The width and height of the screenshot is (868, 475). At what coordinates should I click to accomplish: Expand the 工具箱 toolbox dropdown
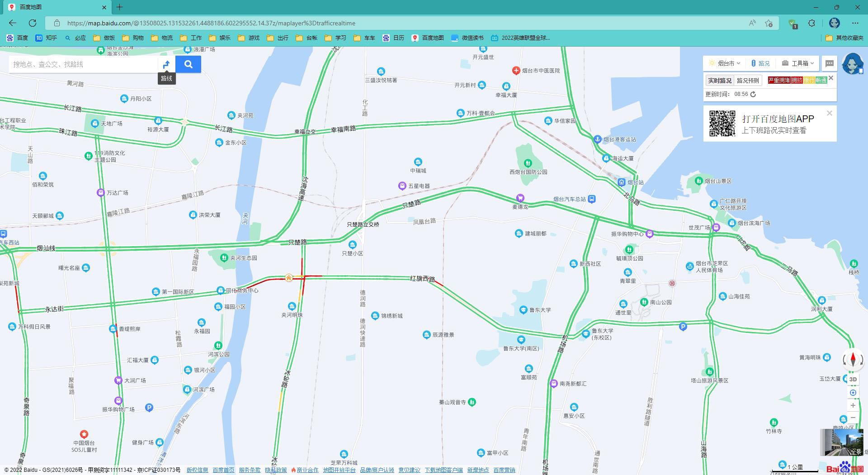[x=798, y=63]
